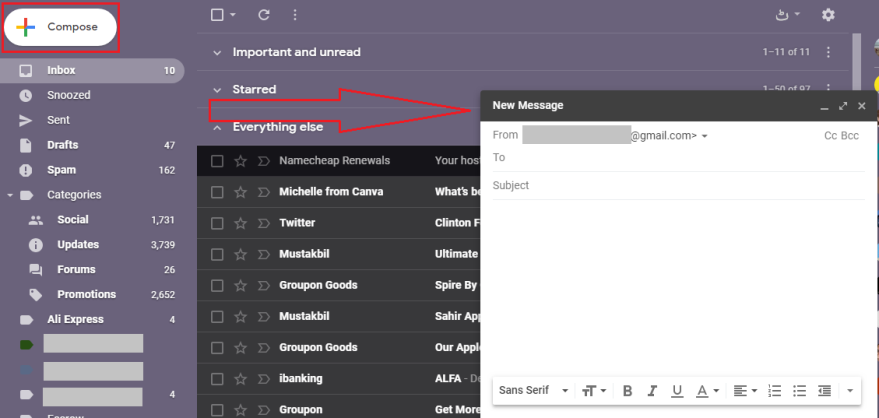This screenshot has height=418, width=879.
Task: Open the text color picker
Action: 707,391
